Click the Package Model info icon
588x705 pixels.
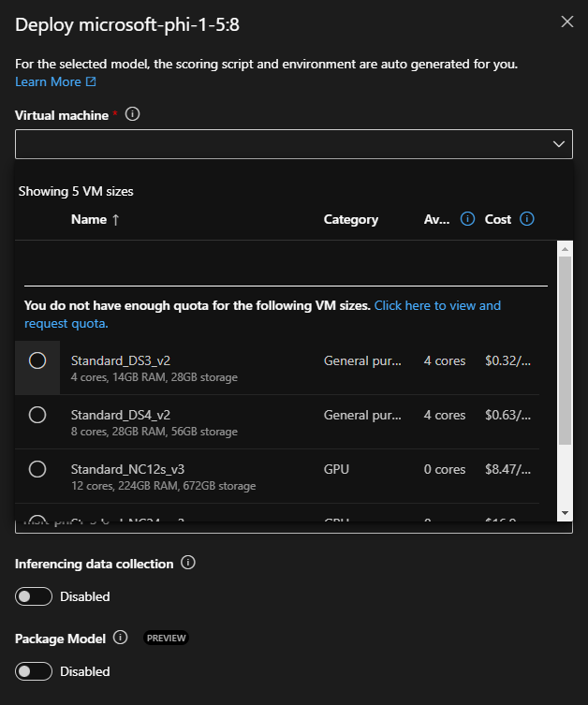coord(120,637)
